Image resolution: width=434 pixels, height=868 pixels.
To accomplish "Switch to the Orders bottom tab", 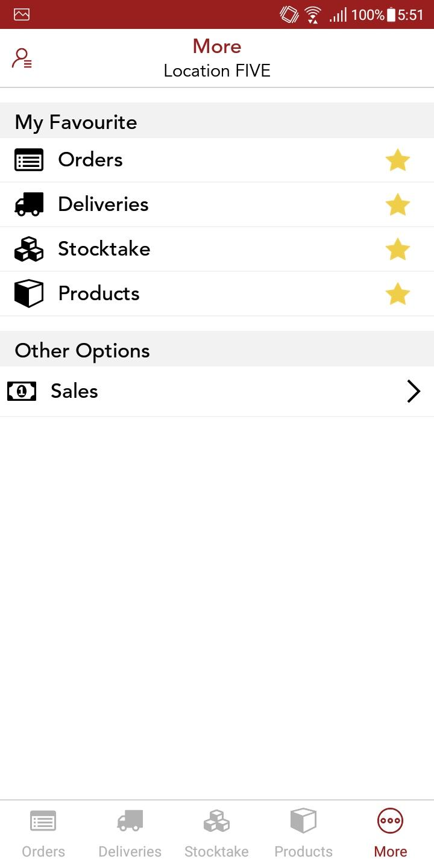I will (x=43, y=834).
